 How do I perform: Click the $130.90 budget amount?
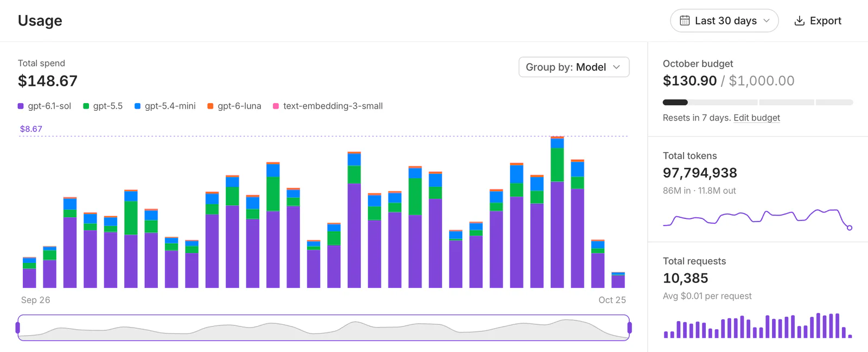690,81
